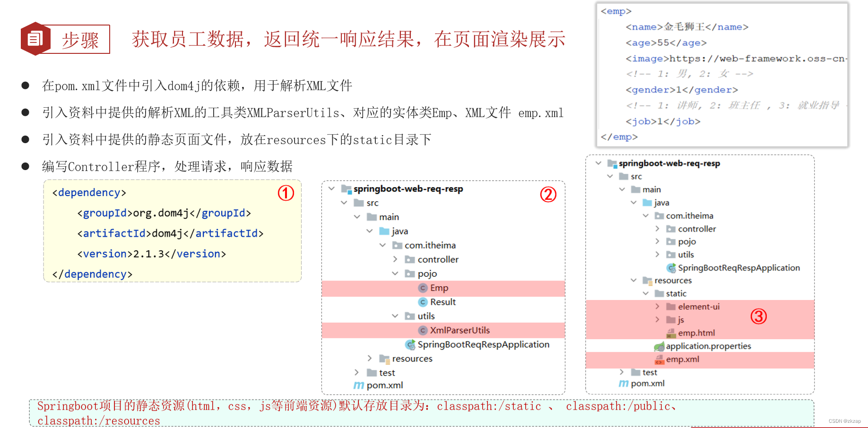Image resolution: width=868 pixels, height=428 pixels.
Task: Select the Emp class icon in pojo package
Action: (423, 288)
